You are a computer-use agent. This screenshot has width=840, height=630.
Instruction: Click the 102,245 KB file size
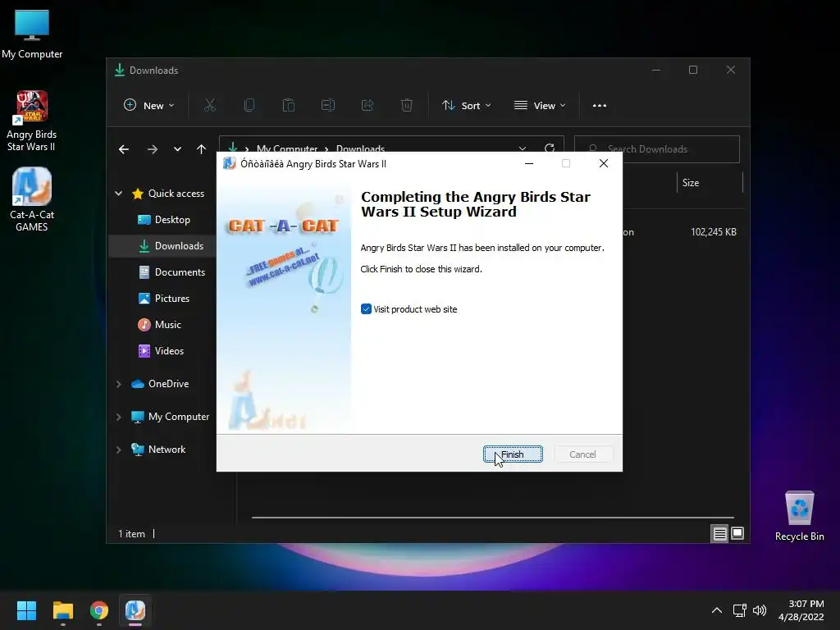coord(714,232)
